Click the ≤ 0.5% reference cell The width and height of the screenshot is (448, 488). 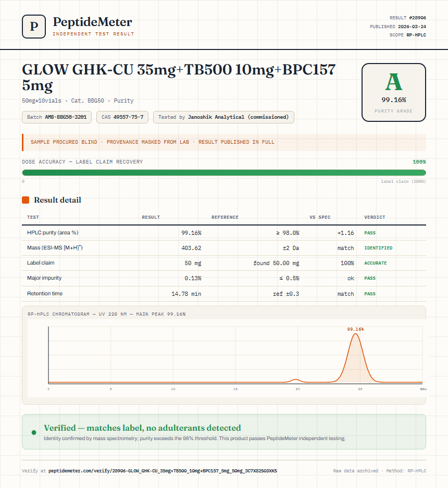tap(289, 278)
